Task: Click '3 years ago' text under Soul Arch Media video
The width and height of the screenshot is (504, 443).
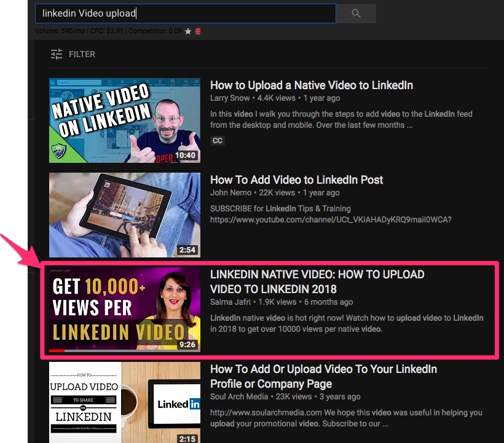Action: (x=340, y=396)
